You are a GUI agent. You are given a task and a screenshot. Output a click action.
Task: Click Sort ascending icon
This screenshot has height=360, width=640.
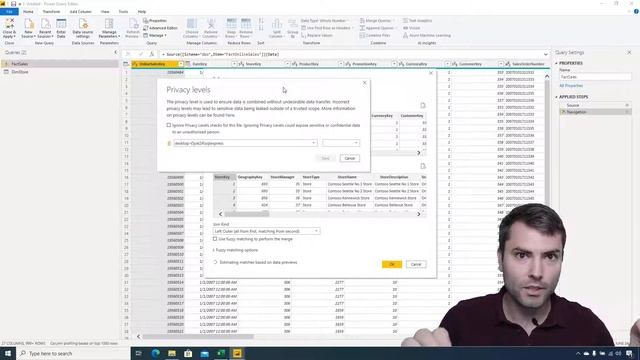click(x=261, y=20)
